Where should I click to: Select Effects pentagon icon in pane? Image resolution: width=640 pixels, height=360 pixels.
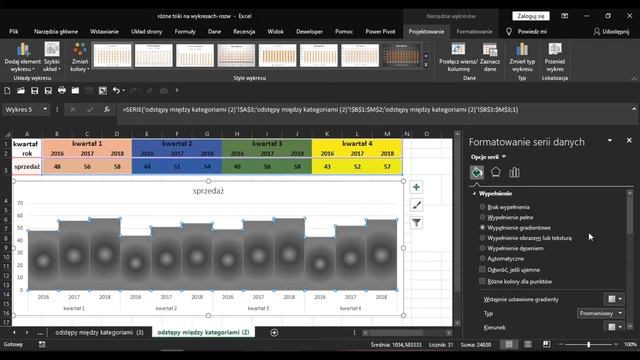point(496,172)
